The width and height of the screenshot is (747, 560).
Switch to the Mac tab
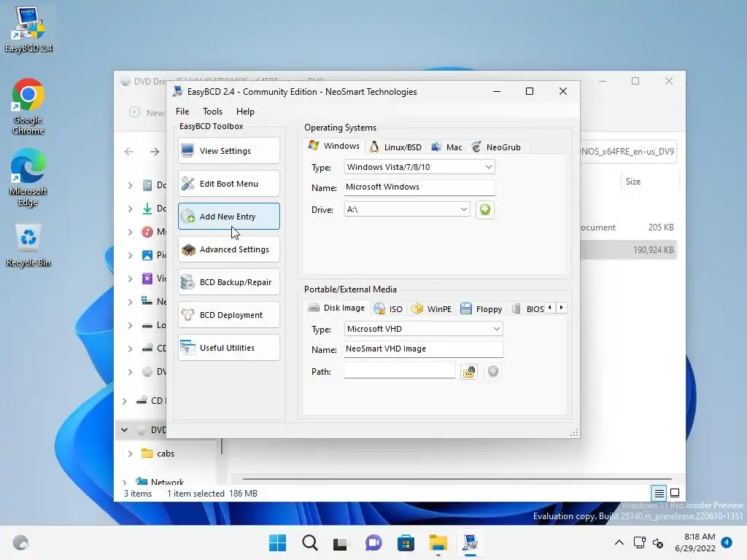[447, 147]
